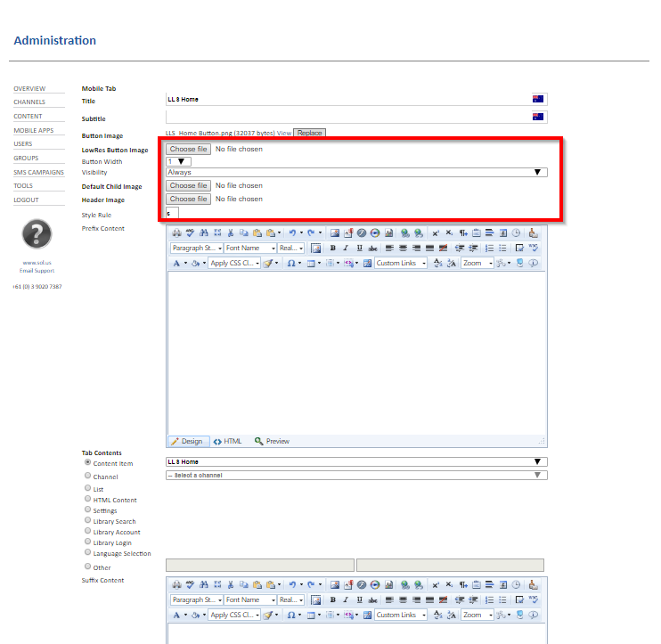Open the Button Width dropdown

point(179,161)
